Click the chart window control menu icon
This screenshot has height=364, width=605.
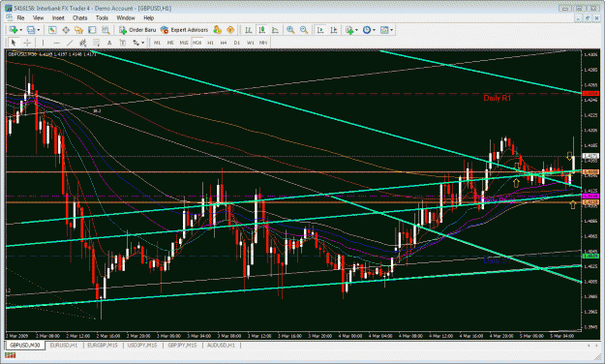coord(10,17)
